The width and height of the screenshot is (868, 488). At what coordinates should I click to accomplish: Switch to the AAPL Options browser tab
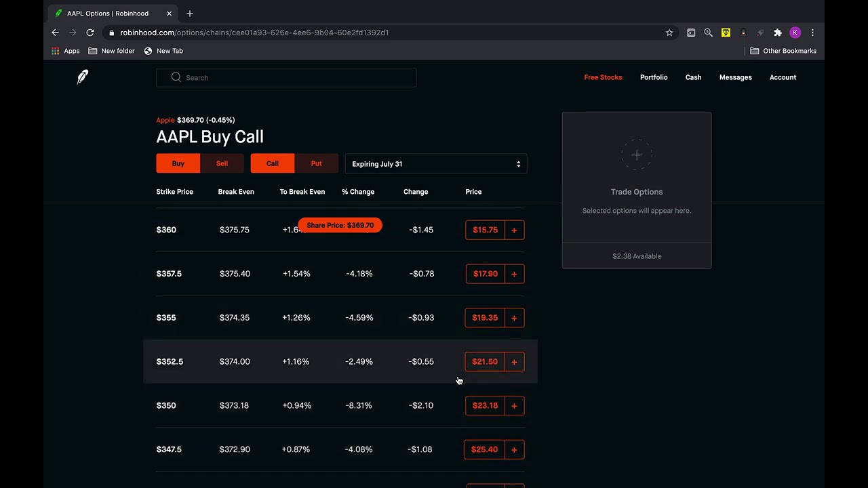pyautogui.click(x=114, y=14)
